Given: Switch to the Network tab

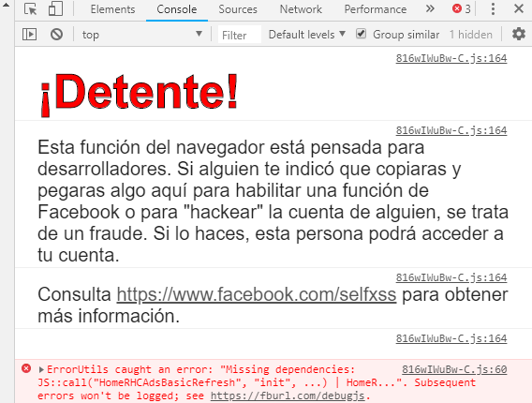Looking at the screenshot, I should pyautogui.click(x=301, y=9).
